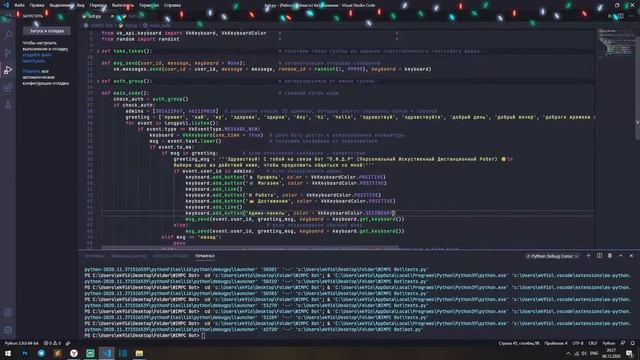Switch to the bot.py editor tab
The width and height of the screenshot is (640, 360).
[x=96, y=16]
